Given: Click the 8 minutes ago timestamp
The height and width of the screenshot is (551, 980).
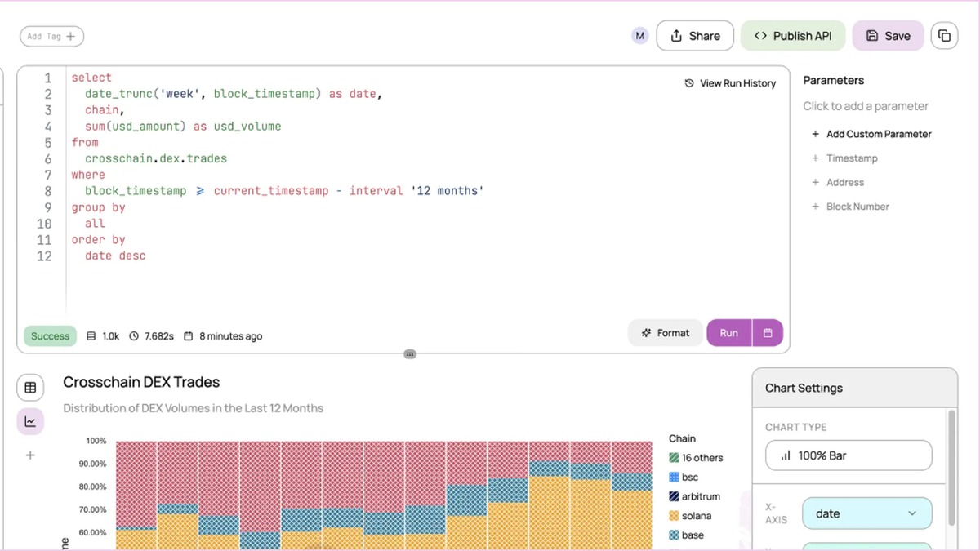Looking at the screenshot, I should [x=223, y=336].
